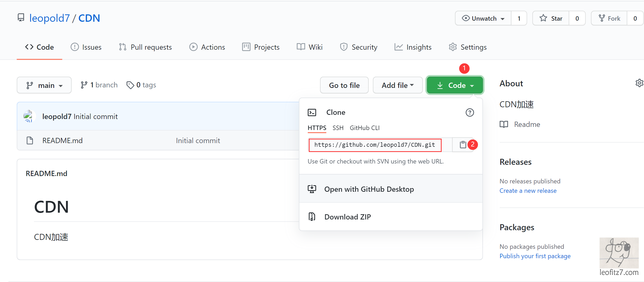Open the clone help question mark icon

[470, 112]
